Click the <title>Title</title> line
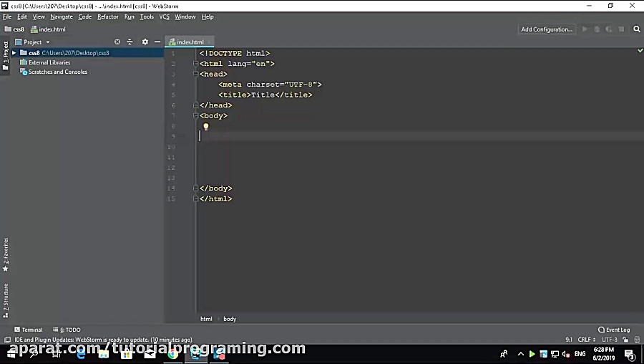 [265, 95]
